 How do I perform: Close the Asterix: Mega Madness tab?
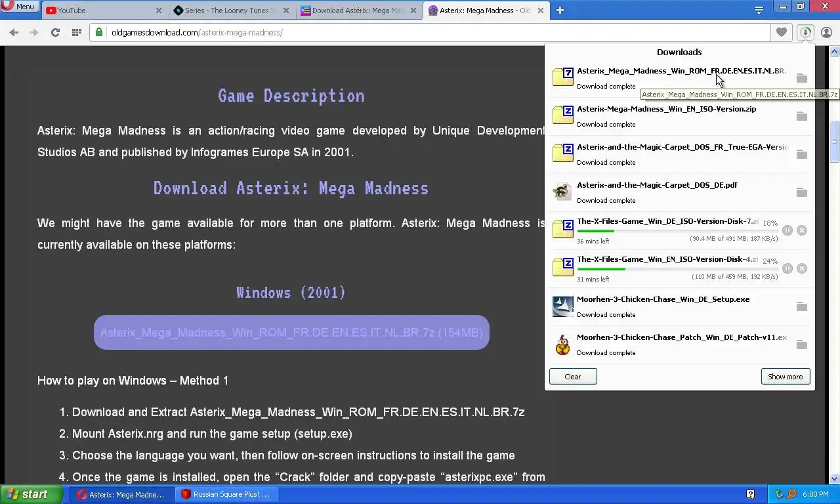point(541,10)
